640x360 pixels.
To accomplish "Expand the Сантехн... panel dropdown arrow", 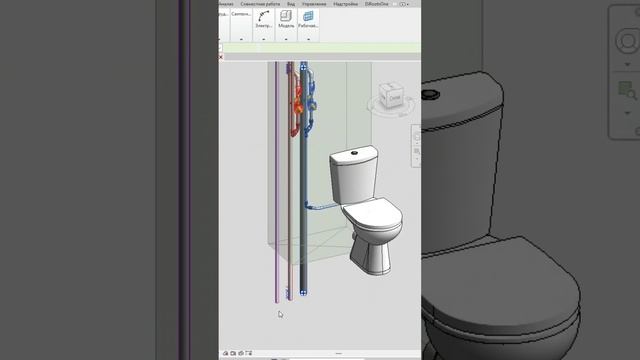I will click(241, 39).
